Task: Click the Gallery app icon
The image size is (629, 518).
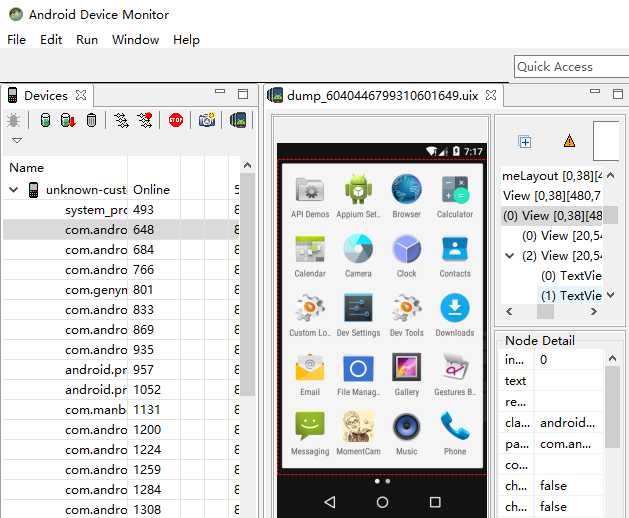Action: 406,367
